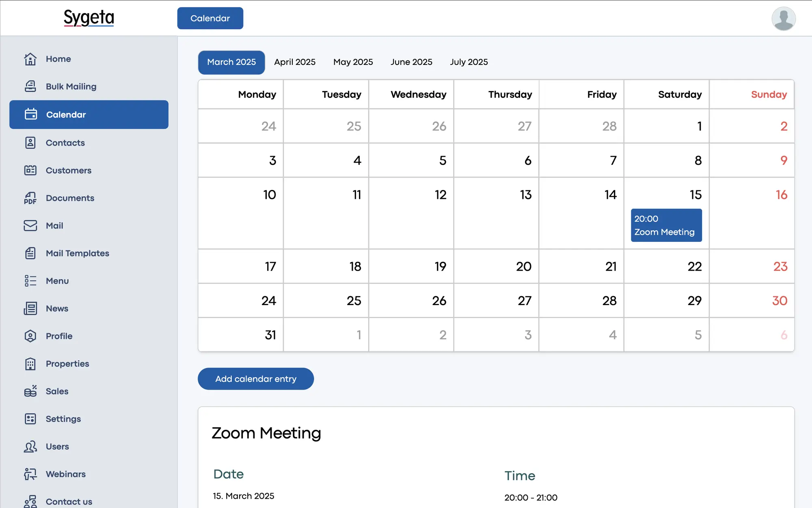Switch to the May 2025 tab

pyautogui.click(x=353, y=62)
